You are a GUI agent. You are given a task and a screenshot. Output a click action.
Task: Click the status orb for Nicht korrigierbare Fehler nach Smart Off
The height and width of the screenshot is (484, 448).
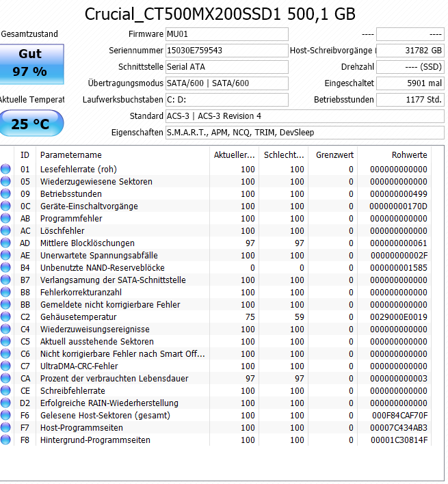tap(5, 353)
